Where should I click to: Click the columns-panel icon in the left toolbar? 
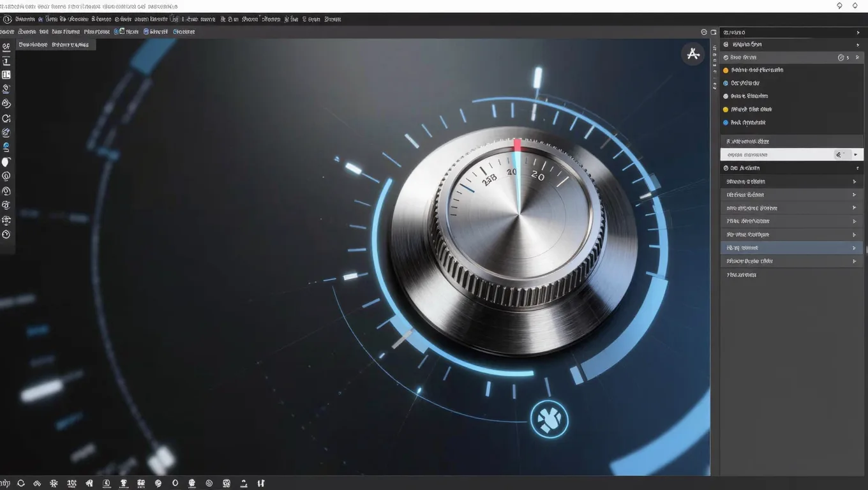tap(6, 75)
